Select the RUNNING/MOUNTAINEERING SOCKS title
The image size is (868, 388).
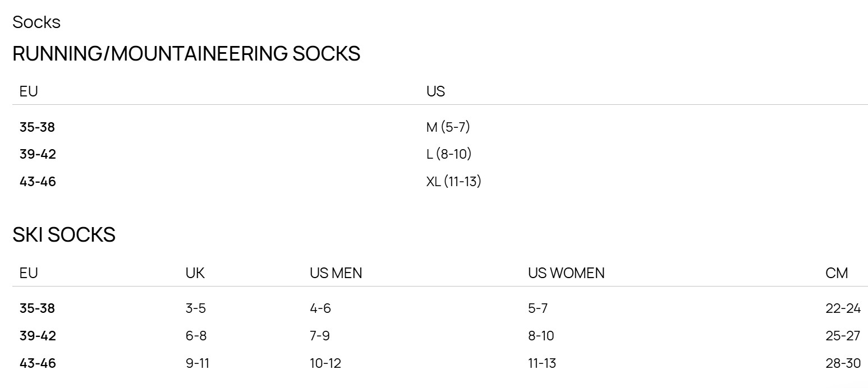click(186, 54)
